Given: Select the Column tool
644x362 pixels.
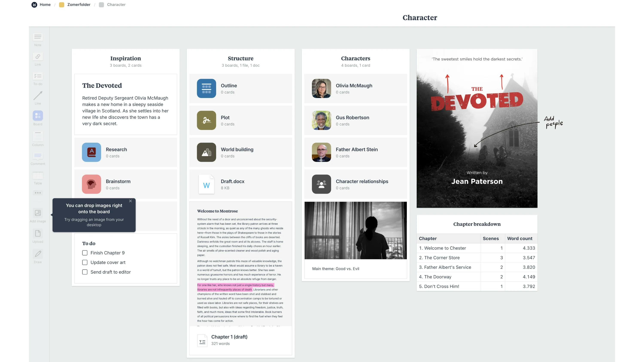Looking at the screenshot, I should [x=38, y=136].
